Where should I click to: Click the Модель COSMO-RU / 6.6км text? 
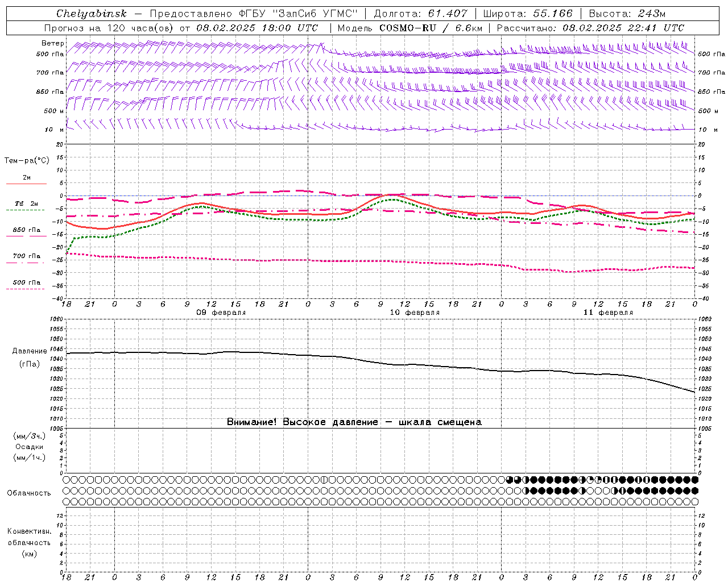point(409,28)
